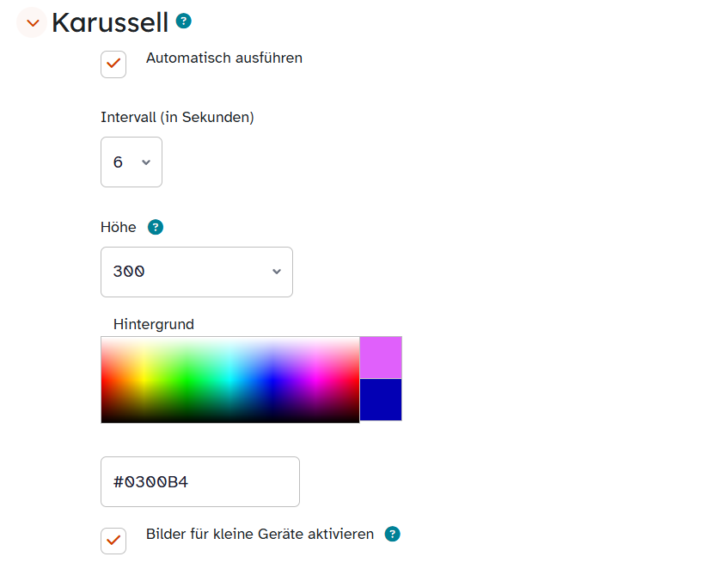Click the Automatisch ausführen label
This screenshot has width=728, height=575.
224,58
